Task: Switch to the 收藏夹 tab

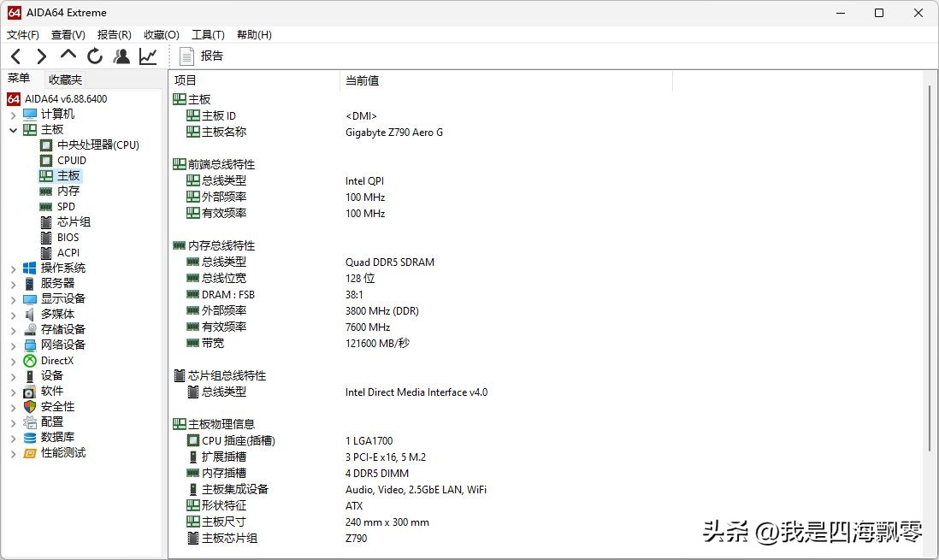Action: [64, 79]
